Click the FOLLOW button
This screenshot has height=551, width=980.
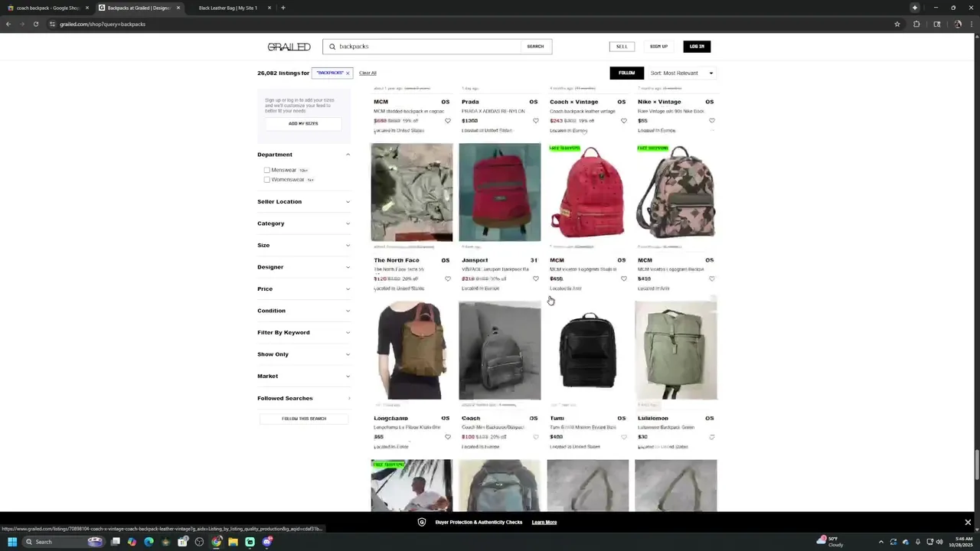tap(627, 73)
